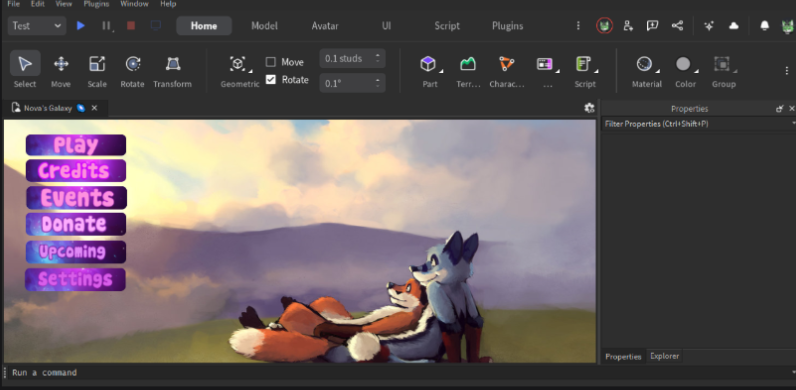Open the Plugins menu in menu bar
This screenshot has width=796, height=390.
coord(96,4)
